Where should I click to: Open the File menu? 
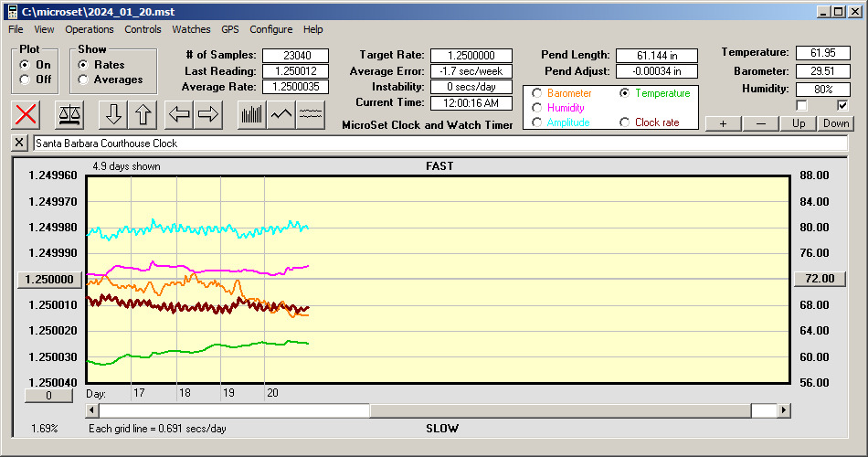pos(16,29)
